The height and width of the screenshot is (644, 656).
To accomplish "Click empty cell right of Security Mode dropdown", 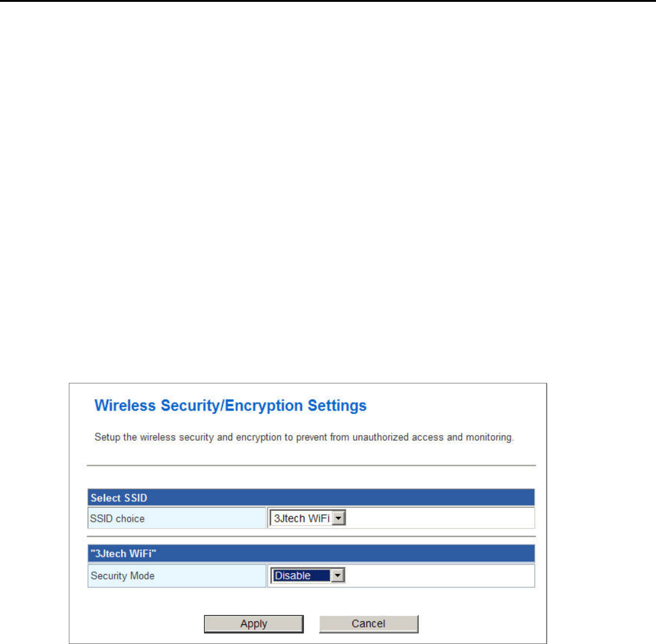I will pyautogui.click(x=439, y=576).
